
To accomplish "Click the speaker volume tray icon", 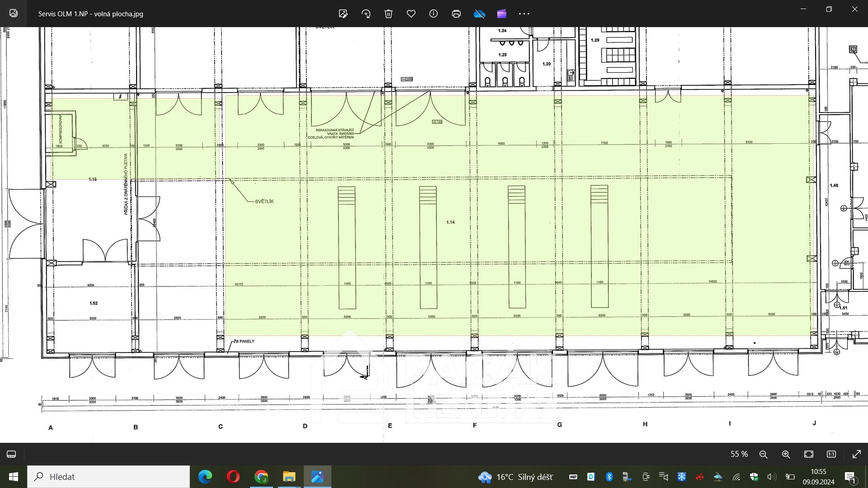I will 772,477.
